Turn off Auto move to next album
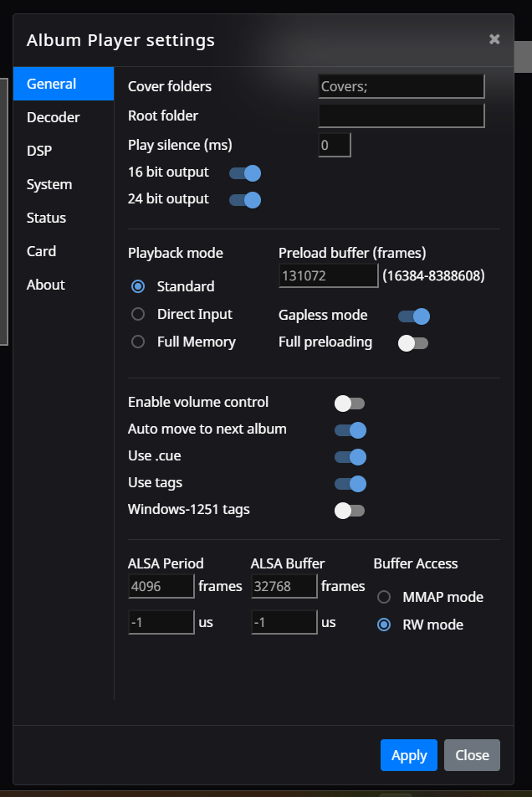 (350, 430)
